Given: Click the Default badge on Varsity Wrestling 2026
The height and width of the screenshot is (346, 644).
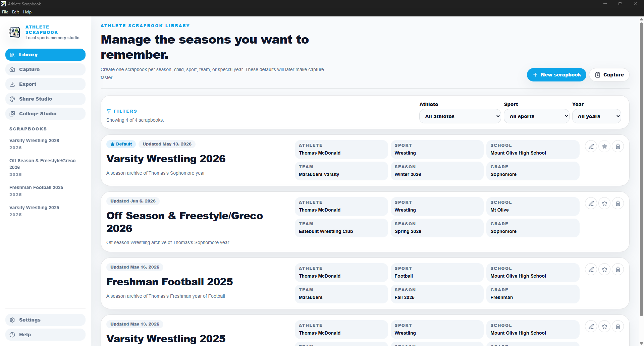Looking at the screenshot, I should coord(121,144).
